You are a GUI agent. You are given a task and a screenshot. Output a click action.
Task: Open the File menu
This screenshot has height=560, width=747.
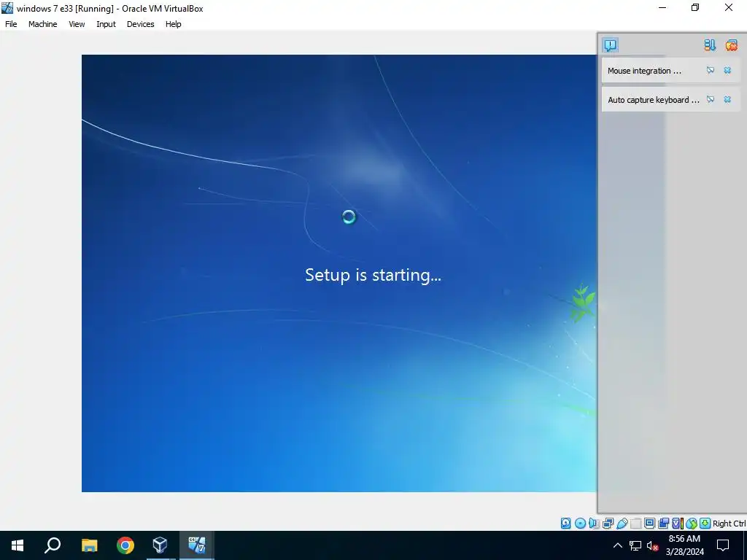pos(11,24)
